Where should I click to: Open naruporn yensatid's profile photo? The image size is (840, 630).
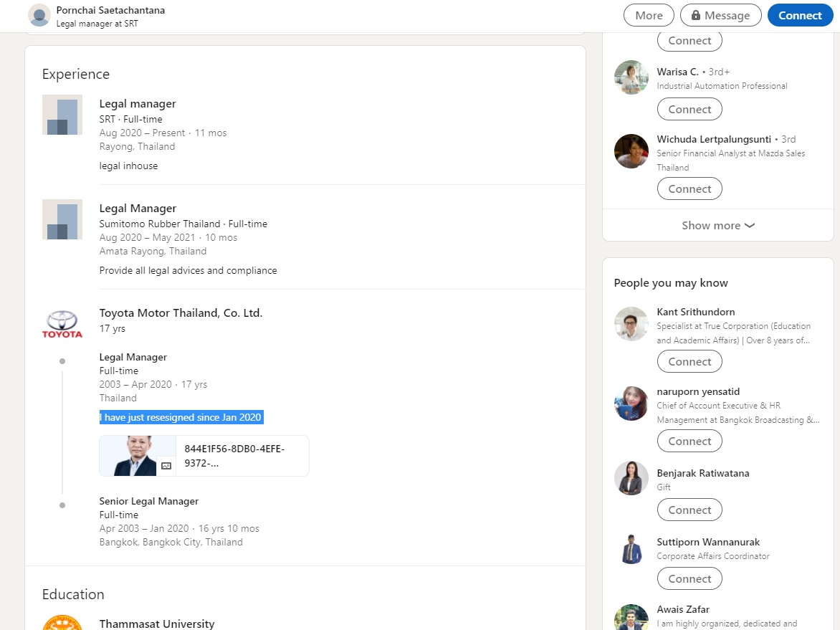[631, 404]
